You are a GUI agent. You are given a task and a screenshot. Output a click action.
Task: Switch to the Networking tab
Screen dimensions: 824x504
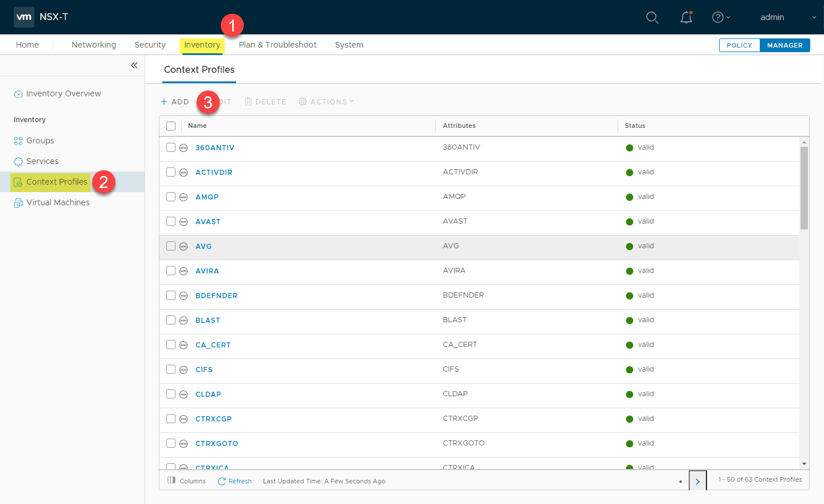click(93, 45)
